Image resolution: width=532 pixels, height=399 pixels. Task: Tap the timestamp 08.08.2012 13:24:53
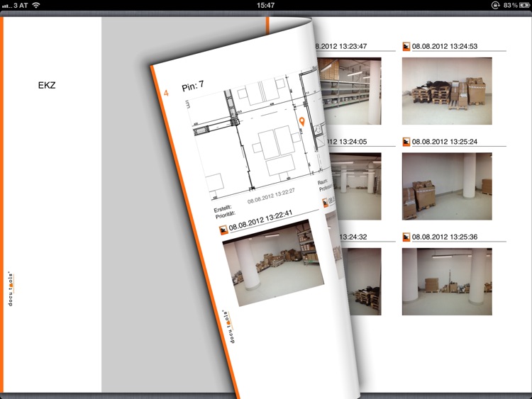[x=445, y=47]
